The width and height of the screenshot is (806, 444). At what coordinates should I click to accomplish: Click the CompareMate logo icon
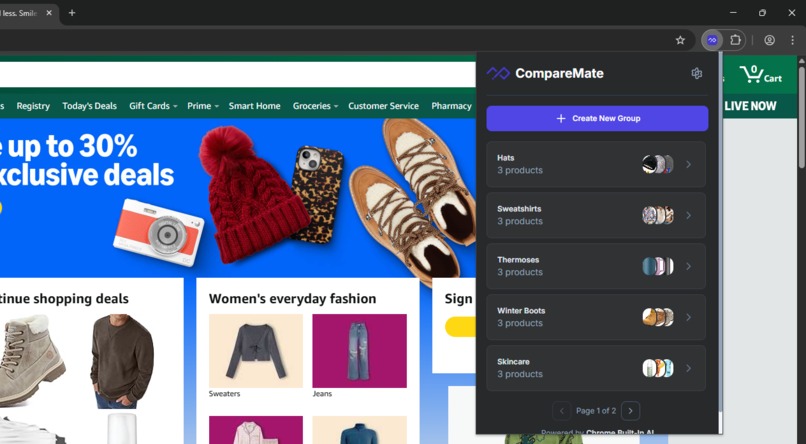[x=498, y=73]
